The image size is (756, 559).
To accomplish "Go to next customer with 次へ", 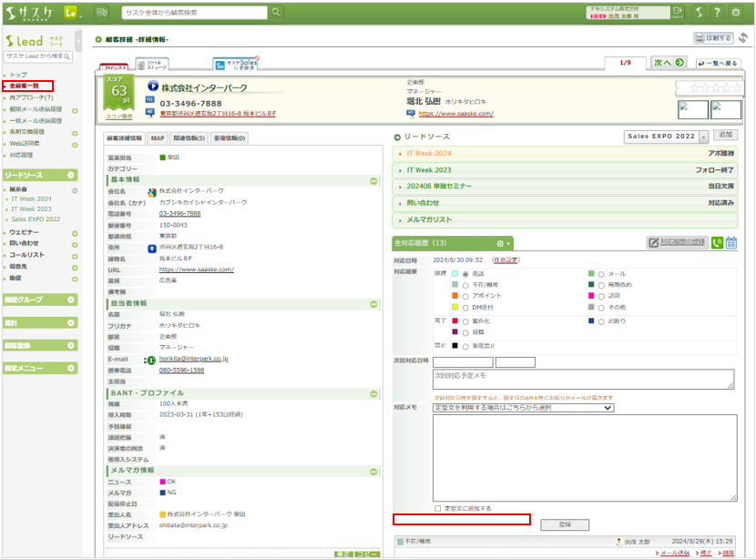I will [x=669, y=63].
